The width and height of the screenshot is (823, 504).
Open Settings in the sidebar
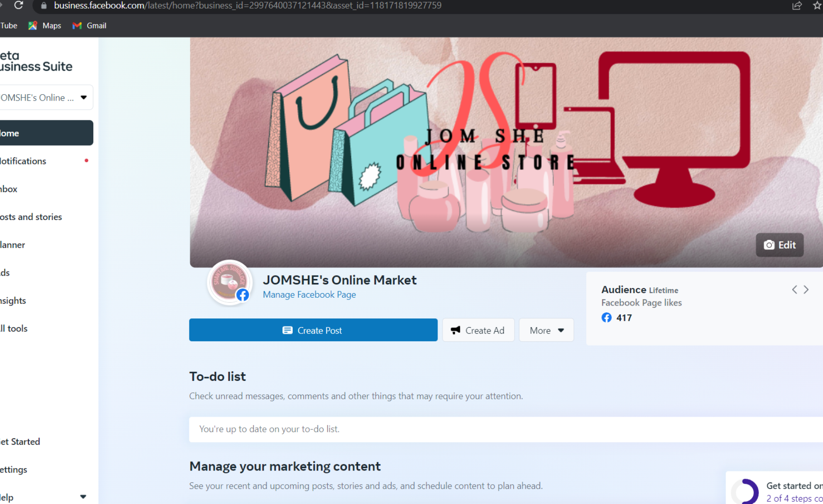[x=45, y=470]
